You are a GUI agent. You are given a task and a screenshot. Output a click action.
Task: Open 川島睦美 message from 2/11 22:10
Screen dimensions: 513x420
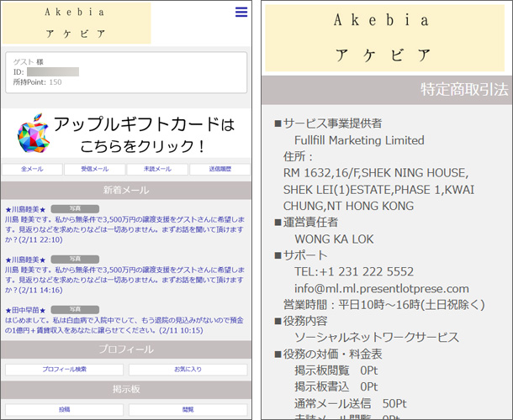pos(124,224)
